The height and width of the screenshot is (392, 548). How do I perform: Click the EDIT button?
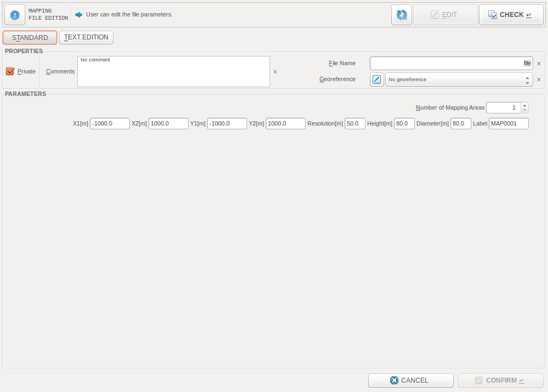[445, 15]
